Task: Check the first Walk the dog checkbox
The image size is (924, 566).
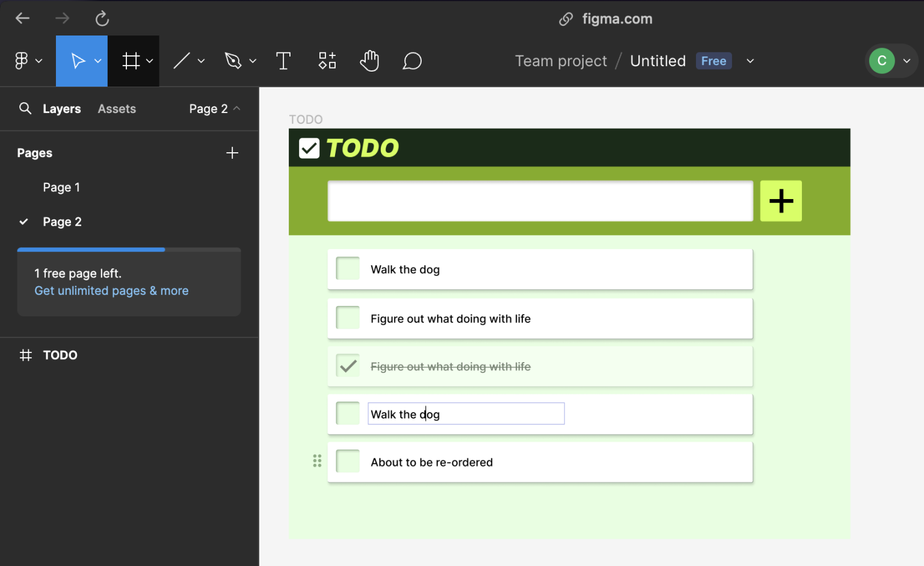Action: pyautogui.click(x=348, y=269)
